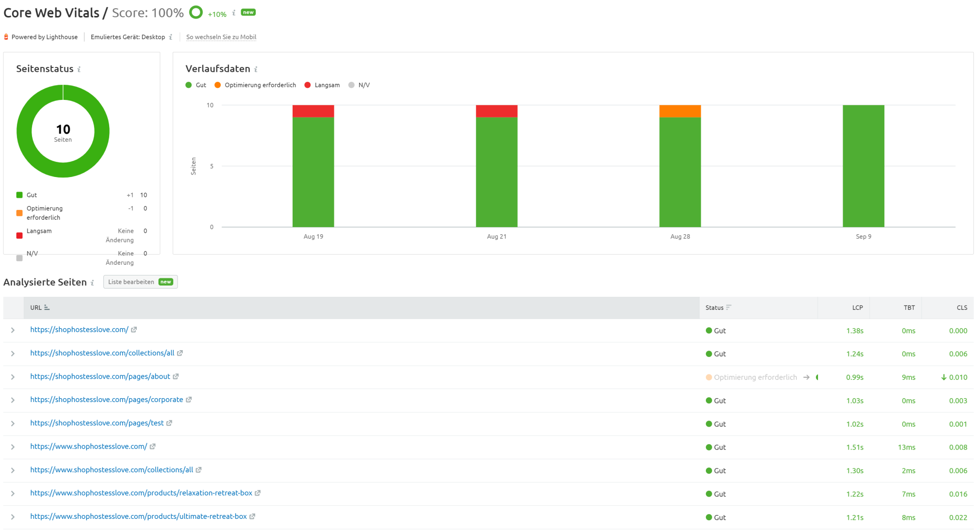
Task: Click Liste bearbeiten button
Action: (140, 282)
